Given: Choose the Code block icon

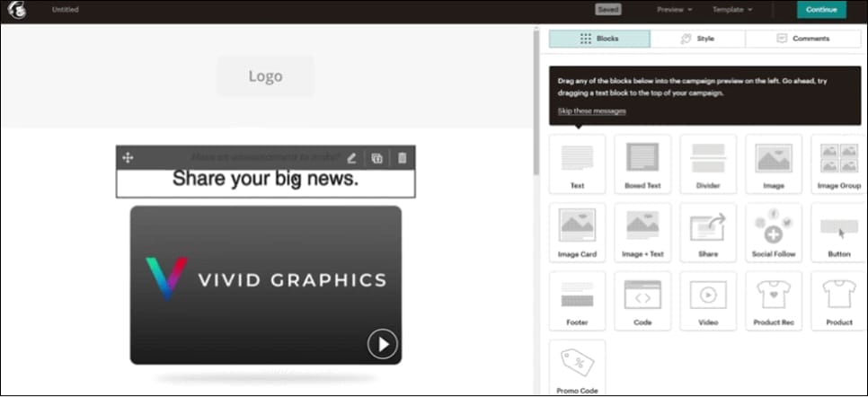Looking at the screenshot, I should (x=642, y=296).
